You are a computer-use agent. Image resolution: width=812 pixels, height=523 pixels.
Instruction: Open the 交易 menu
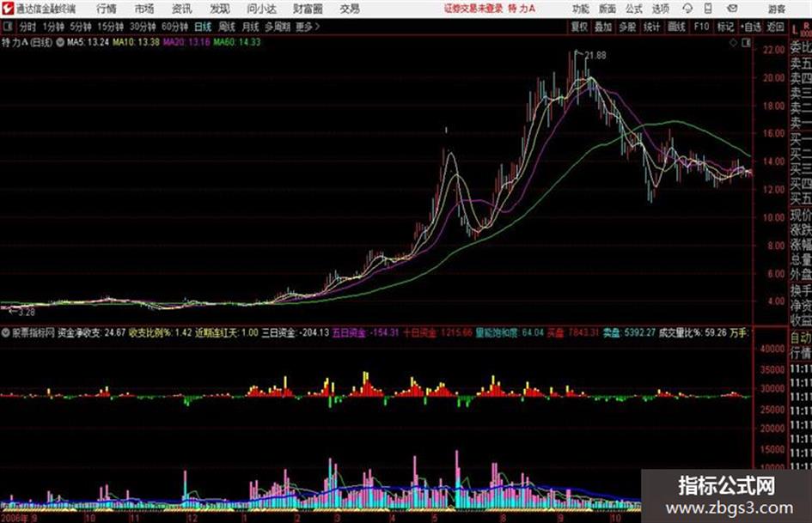350,9
